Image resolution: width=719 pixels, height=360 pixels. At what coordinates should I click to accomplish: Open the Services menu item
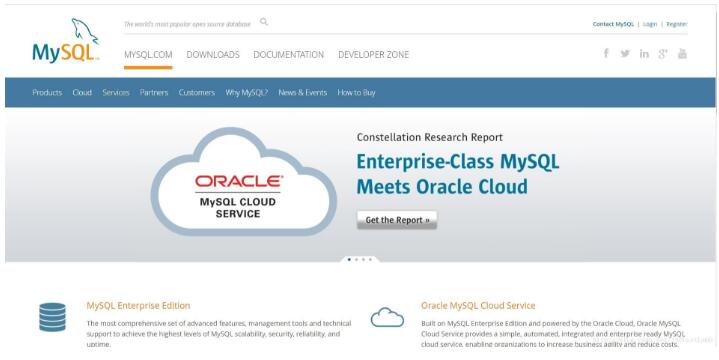click(116, 93)
